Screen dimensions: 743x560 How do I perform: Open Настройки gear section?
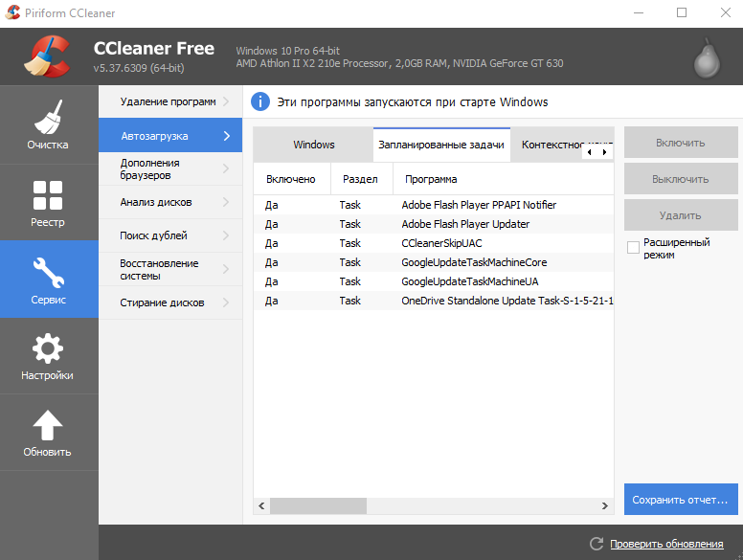click(x=48, y=356)
